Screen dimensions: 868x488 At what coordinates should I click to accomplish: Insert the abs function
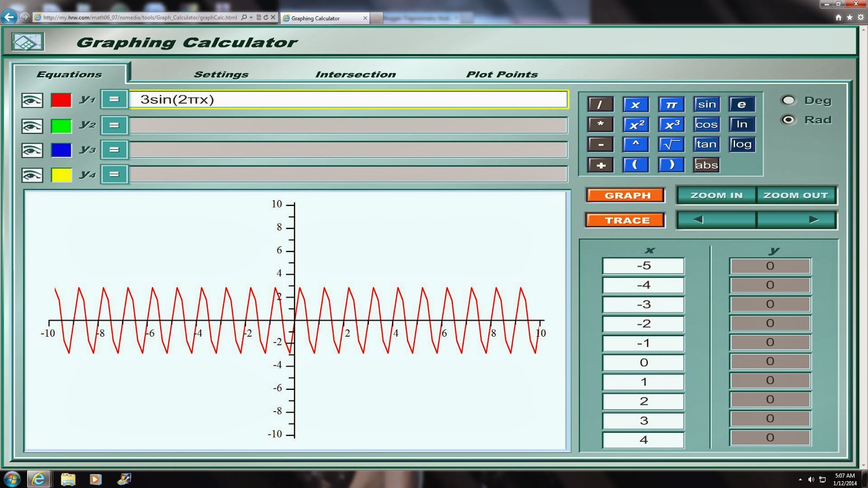[x=707, y=165]
